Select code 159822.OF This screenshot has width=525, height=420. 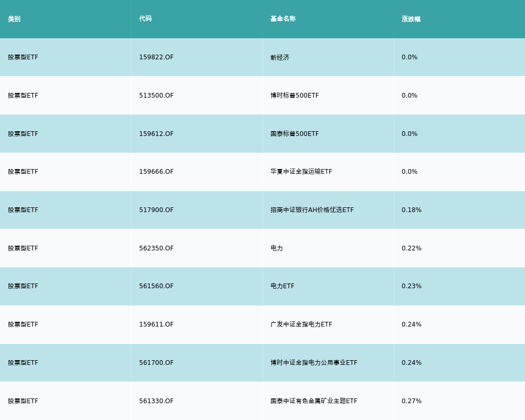pos(156,57)
